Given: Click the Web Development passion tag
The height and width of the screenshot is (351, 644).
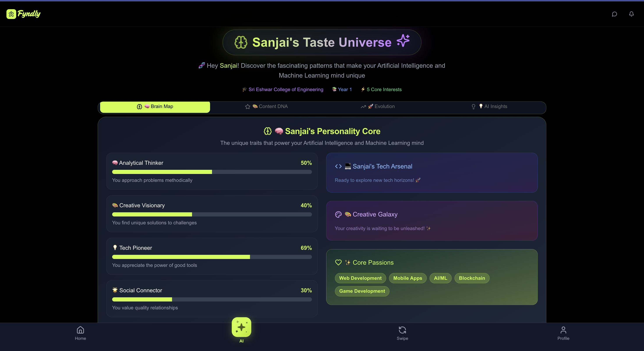Looking at the screenshot, I should 360,278.
